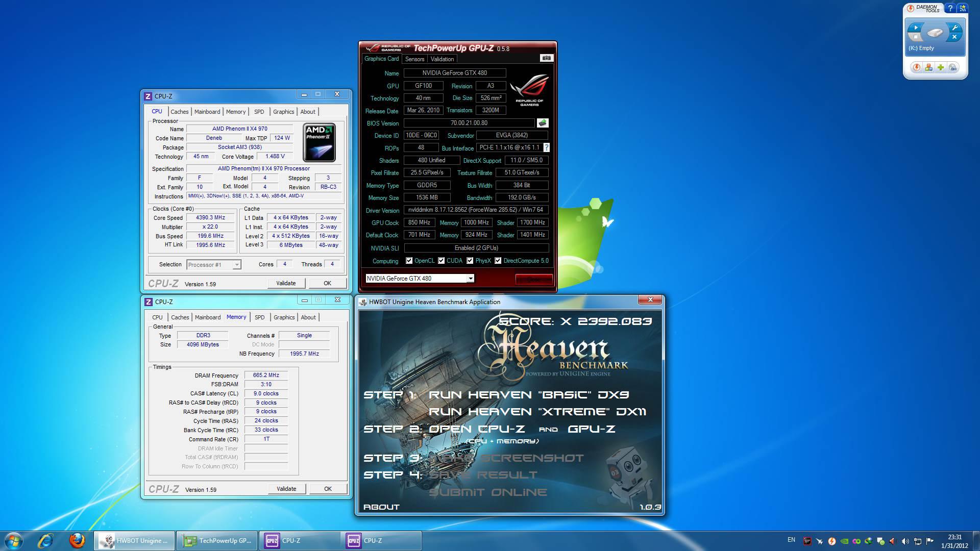
Task: Open the About tab in top CPU-Z window
Action: (308, 112)
